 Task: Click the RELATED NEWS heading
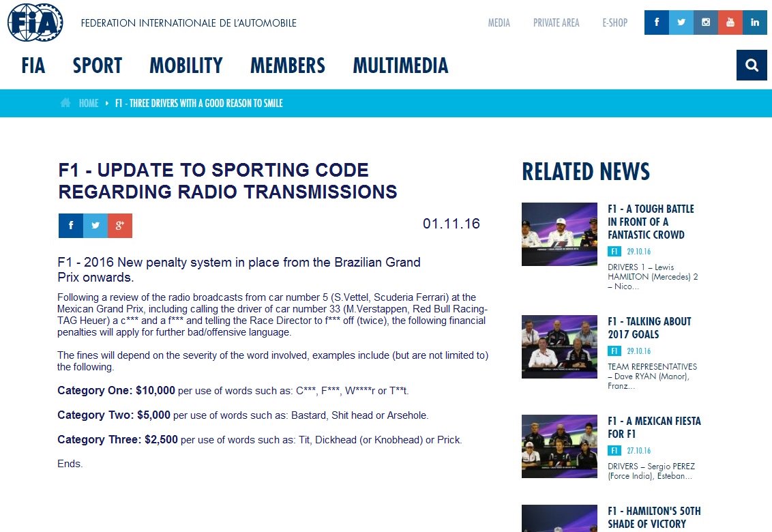tap(586, 171)
